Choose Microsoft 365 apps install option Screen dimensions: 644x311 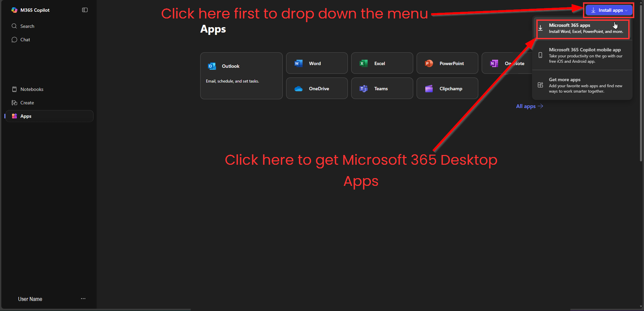coord(583,29)
